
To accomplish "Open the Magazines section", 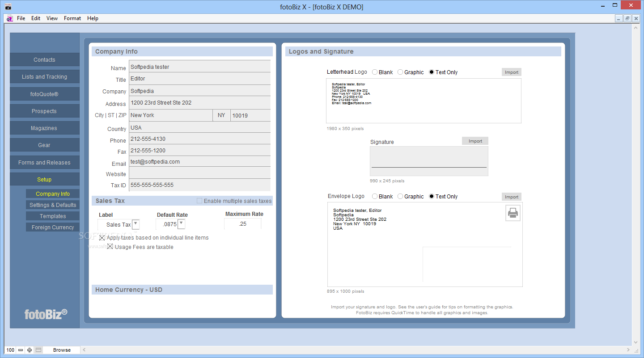I will point(44,128).
